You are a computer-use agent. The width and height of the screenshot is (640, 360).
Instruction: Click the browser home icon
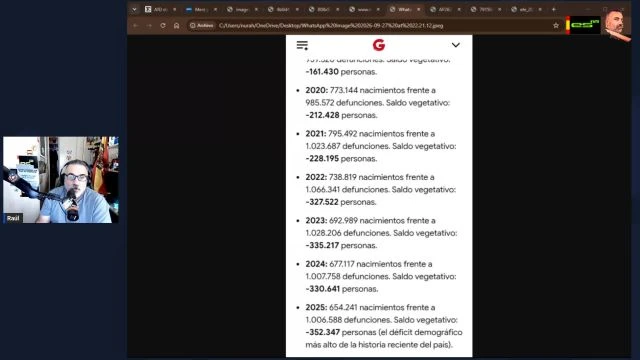(176, 25)
